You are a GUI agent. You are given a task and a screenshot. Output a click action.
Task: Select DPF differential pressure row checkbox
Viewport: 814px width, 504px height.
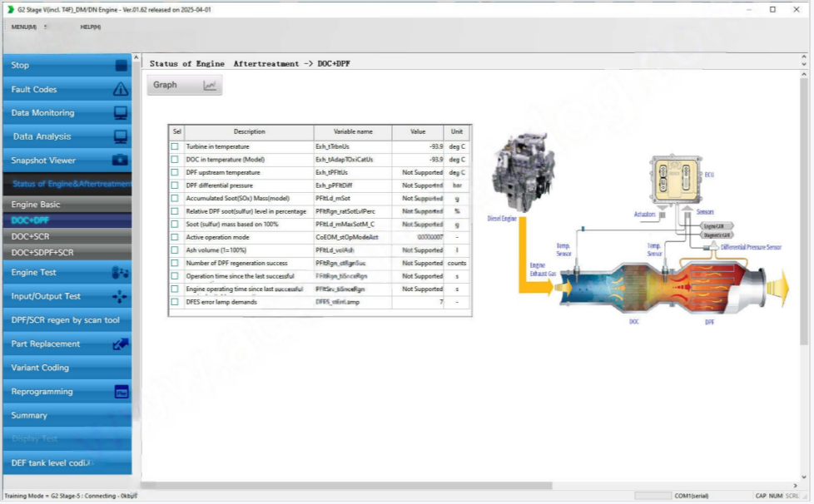175,185
